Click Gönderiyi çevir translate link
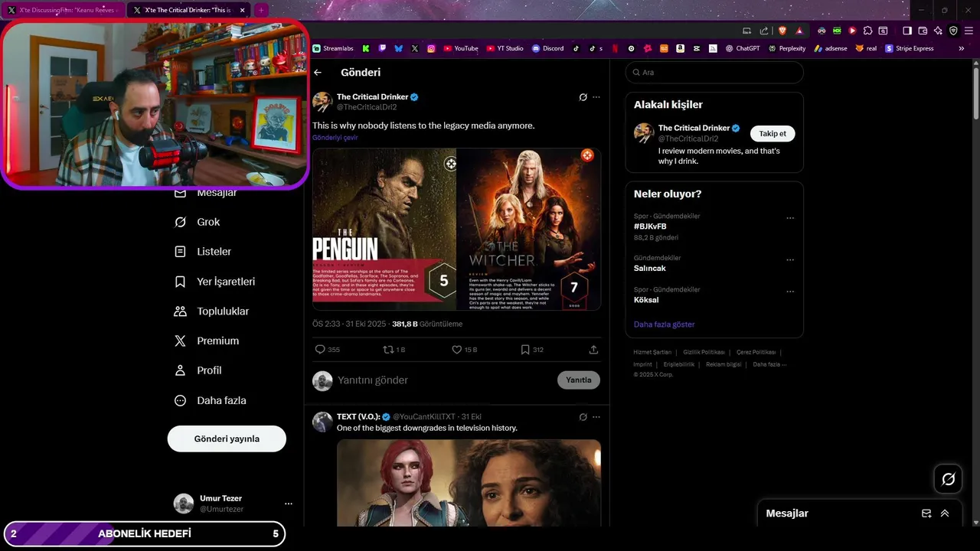This screenshot has width=980, height=551. (x=335, y=138)
